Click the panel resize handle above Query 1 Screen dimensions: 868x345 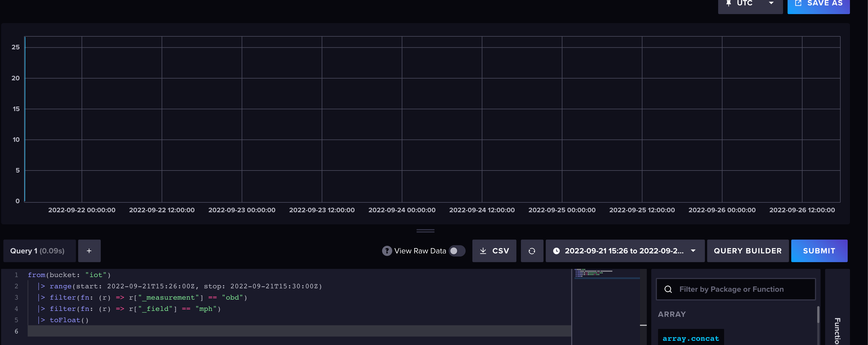425,231
